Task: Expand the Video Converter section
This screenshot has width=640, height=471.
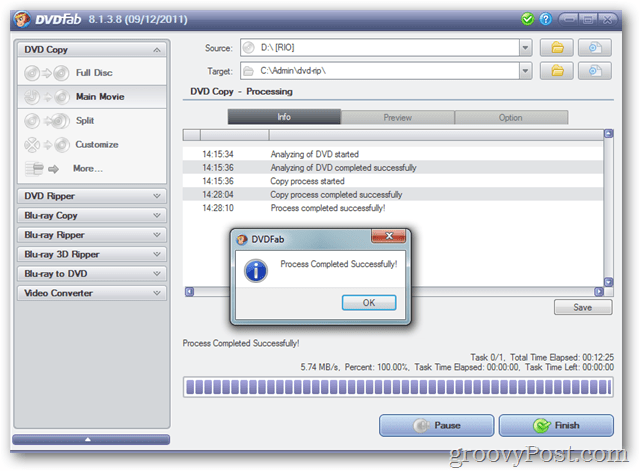Action: [x=92, y=293]
